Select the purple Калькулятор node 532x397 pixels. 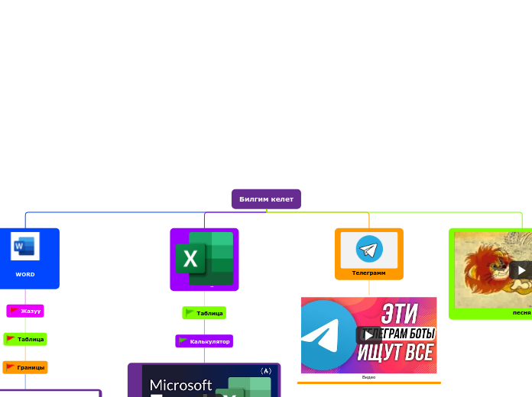pos(204,341)
